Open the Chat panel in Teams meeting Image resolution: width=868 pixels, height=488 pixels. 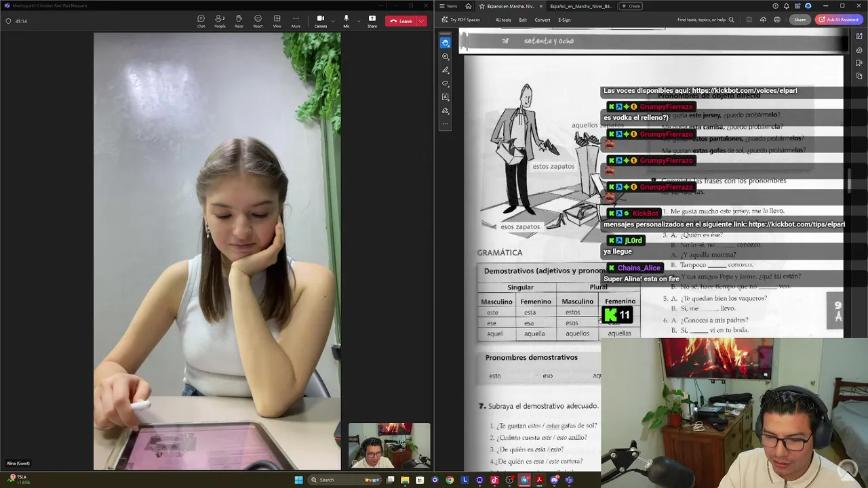(x=201, y=21)
